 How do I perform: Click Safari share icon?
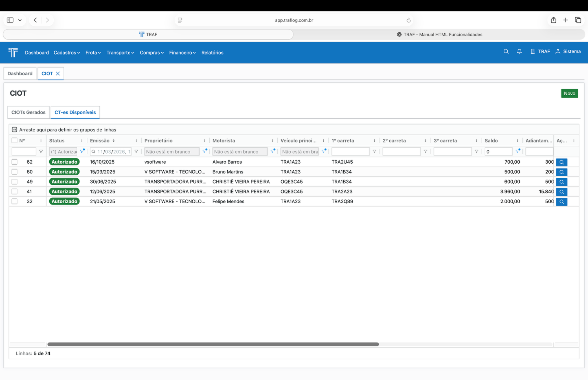point(553,20)
